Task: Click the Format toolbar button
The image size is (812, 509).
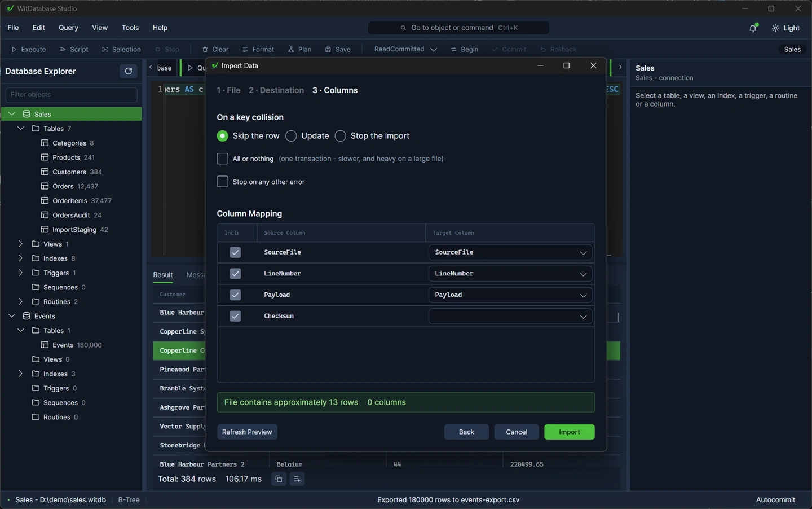Action: 258,49
